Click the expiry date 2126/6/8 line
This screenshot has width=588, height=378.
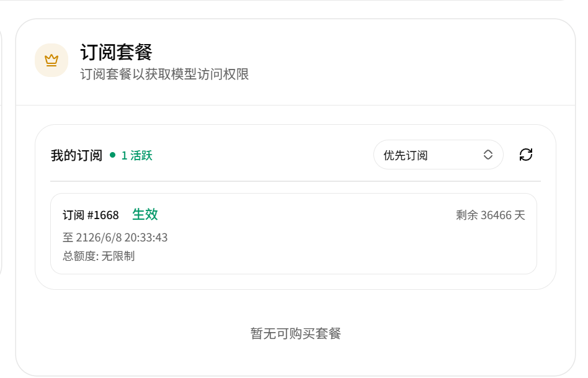click(x=115, y=238)
